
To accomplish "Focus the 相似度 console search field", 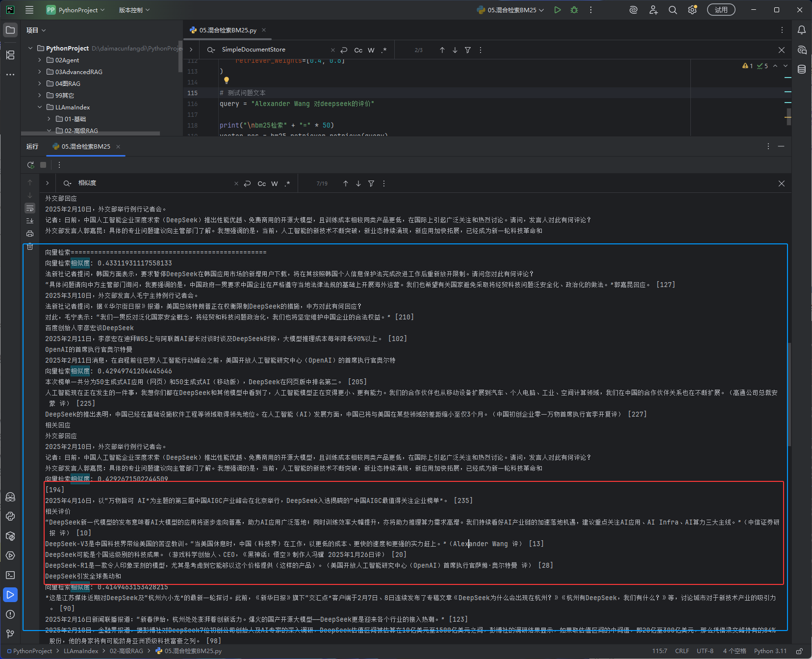I will point(154,183).
